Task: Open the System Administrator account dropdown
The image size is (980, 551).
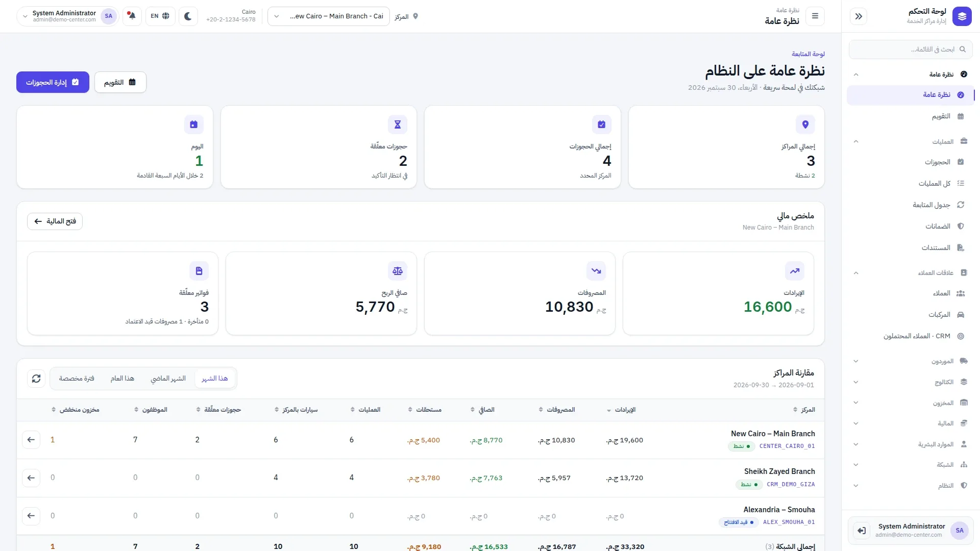Action: [x=68, y=16]
